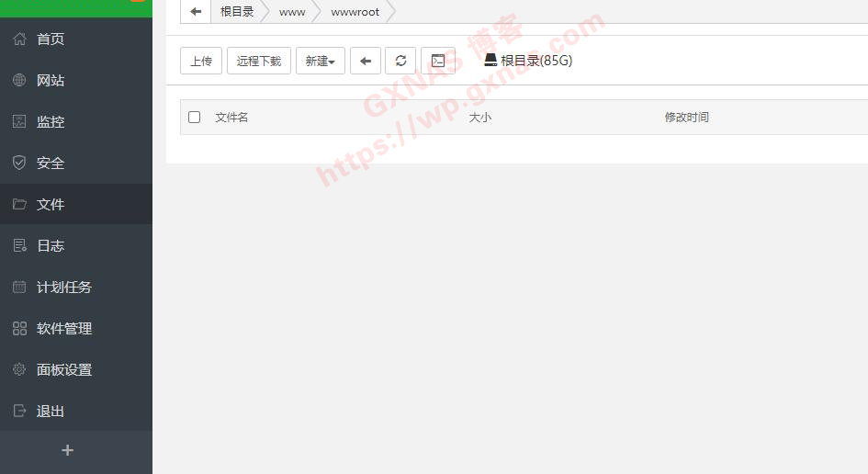Click the 上传 upload button
Screen dimensions: 868x474
[200, 61]
